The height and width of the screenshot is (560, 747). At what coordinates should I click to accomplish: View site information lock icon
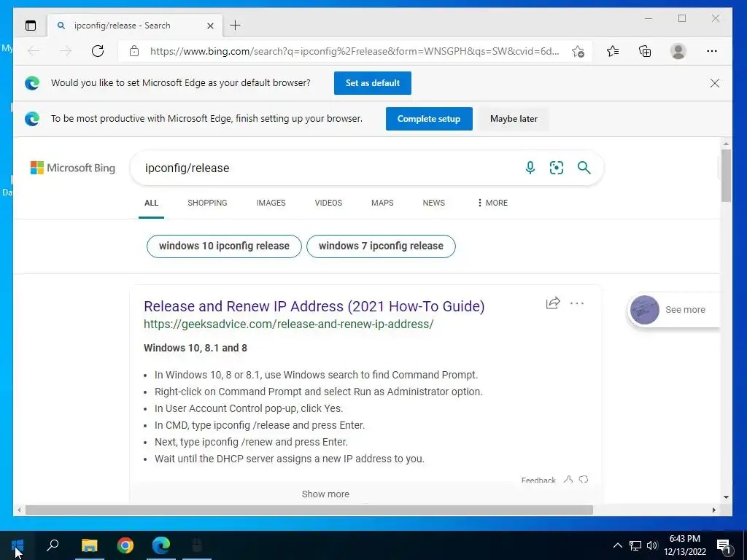pyautogui.click(x=134, y=51)
